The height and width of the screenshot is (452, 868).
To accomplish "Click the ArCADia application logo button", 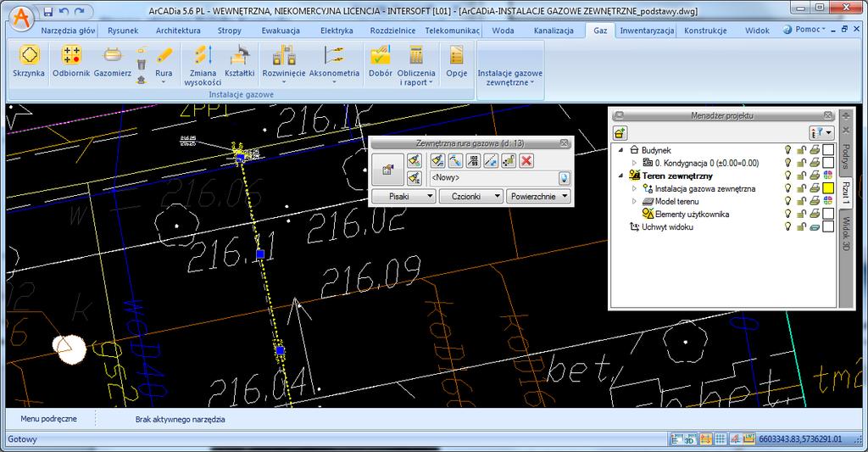I will (22, 18).
